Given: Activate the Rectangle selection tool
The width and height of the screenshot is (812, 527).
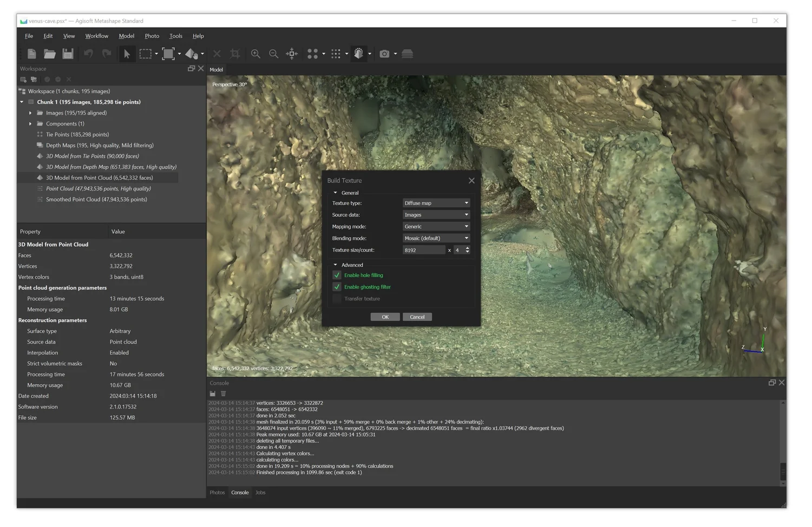Looking at the screenshot, I should (x=145, y=54).
